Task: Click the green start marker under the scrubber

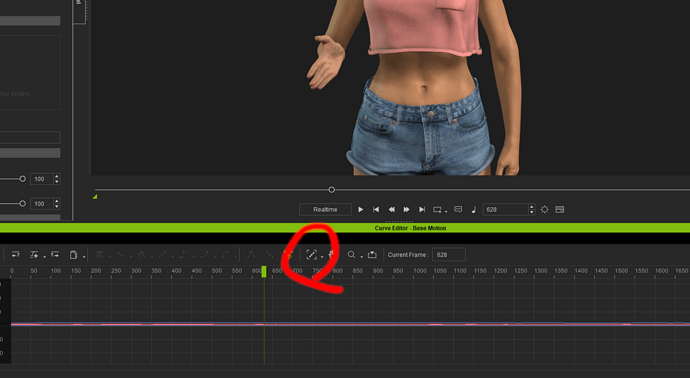Action: 95,197
